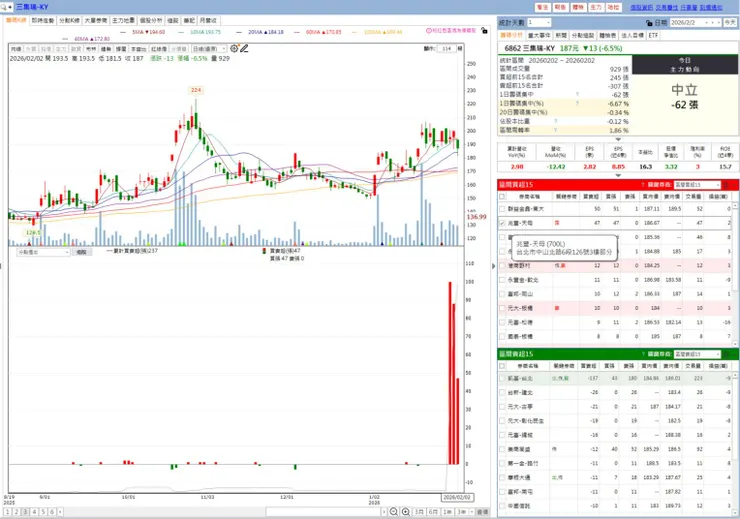Image resolution: width=740 pixels, height=519 pixels.
Task: Set chart range with 1年 button
Action: pyautogui.click(x=447, y=511)
